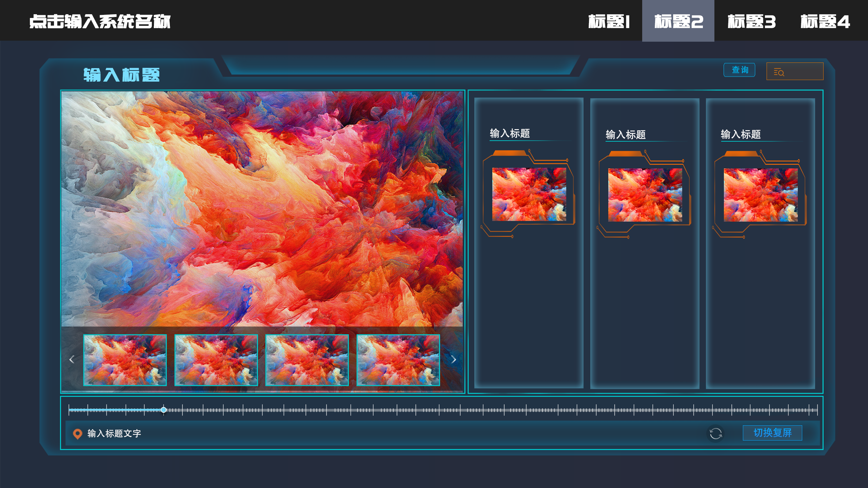Show next thumbnails with the right chevron
Image resolution: width=868 pixels, height=488 pixels.
pyautogui.click(x=454, y=360)
